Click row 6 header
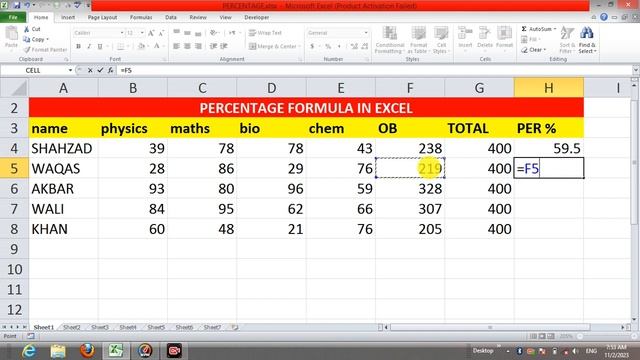The width and height of the screenshot is (640, 360). tap(14, 189)
